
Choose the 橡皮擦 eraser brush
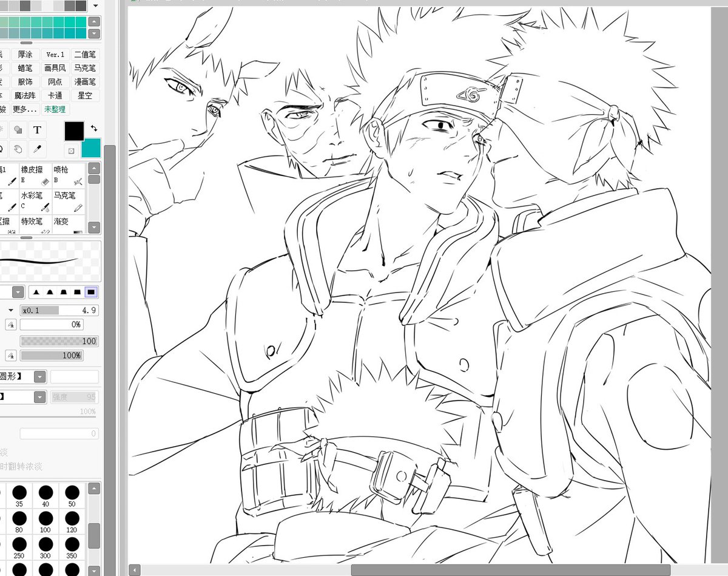point(35,175)
